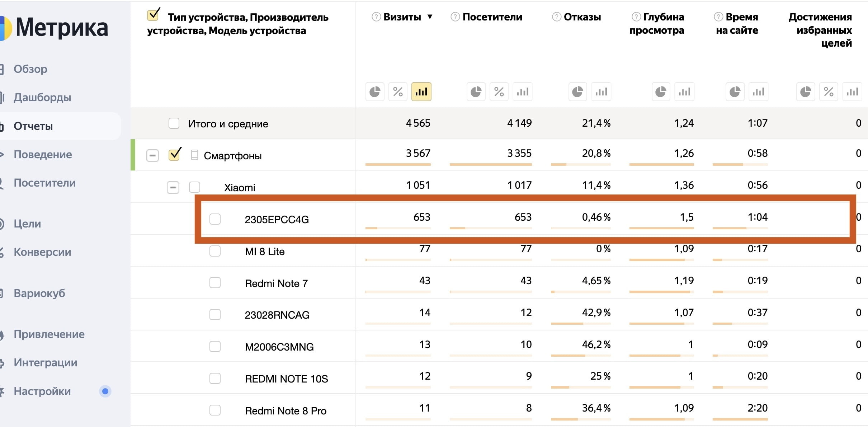Open Интеграции in sidebar
This screenshot has height=427, width=868.
click(x=46, y=362)
